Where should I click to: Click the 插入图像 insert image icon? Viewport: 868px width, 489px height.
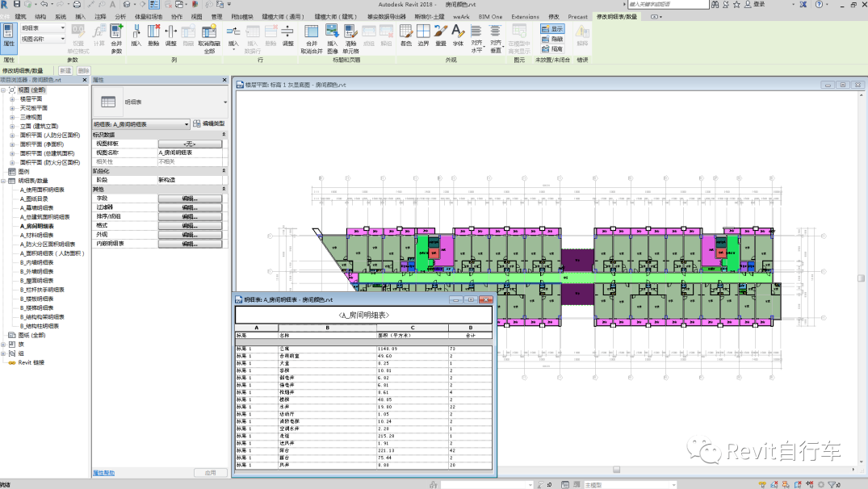click(332, 34)
